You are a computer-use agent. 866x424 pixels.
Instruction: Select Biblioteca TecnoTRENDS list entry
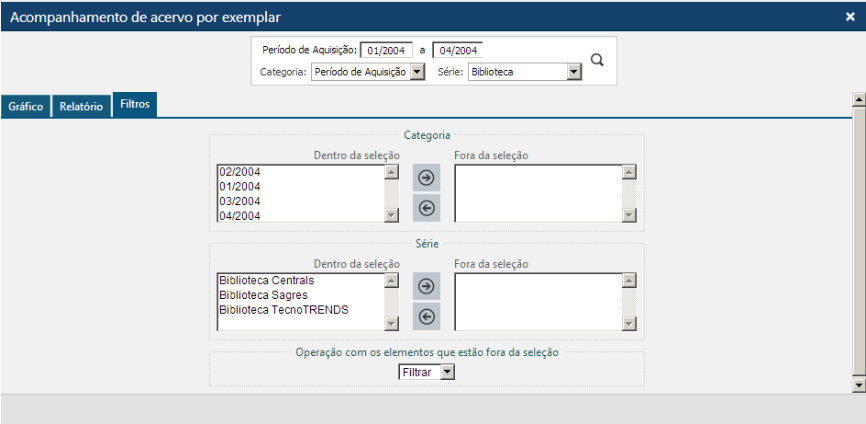click(283, 310)
